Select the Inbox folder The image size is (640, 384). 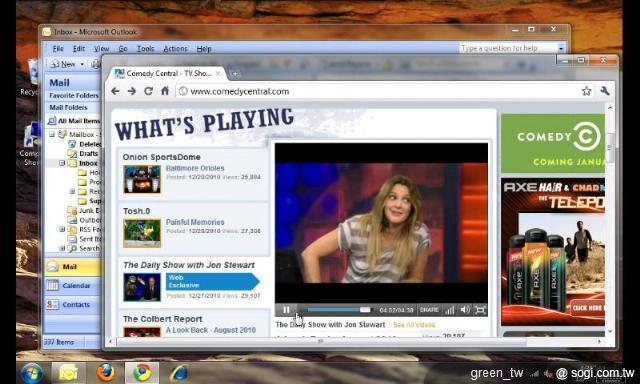coord(83,163)
